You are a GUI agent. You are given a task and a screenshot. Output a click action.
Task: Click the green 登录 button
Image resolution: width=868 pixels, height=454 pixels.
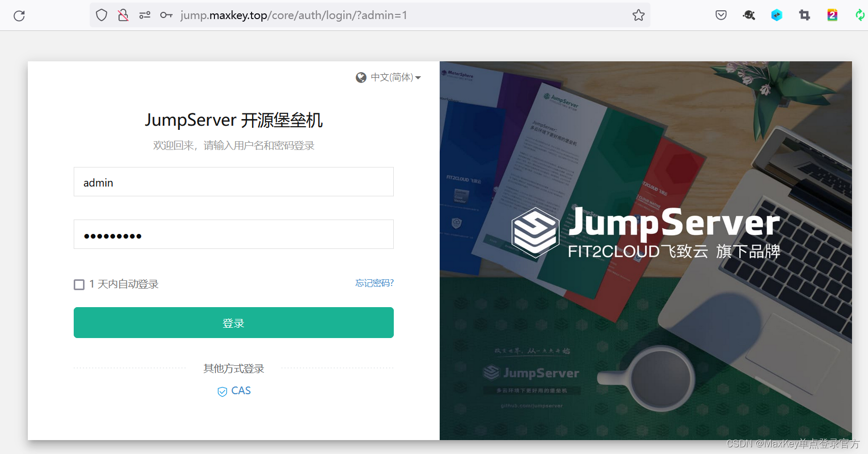coord(233,323)
